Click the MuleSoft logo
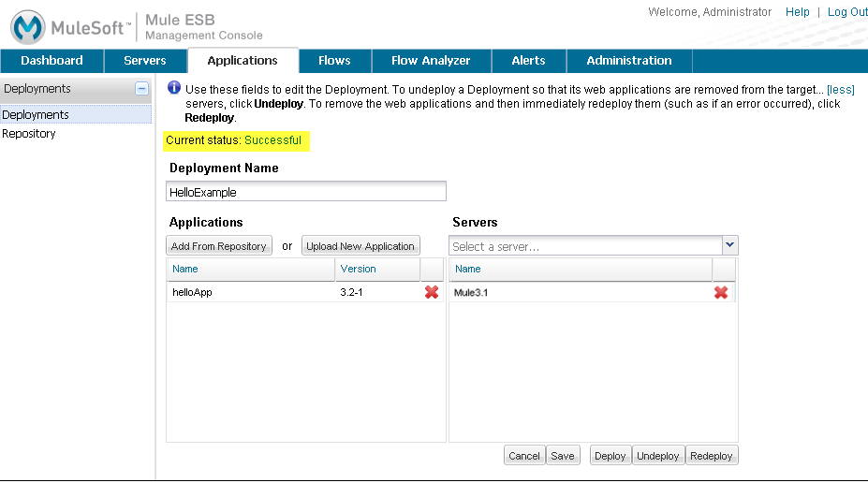Viewport: 868px width, 483px height. click(71, 26)
